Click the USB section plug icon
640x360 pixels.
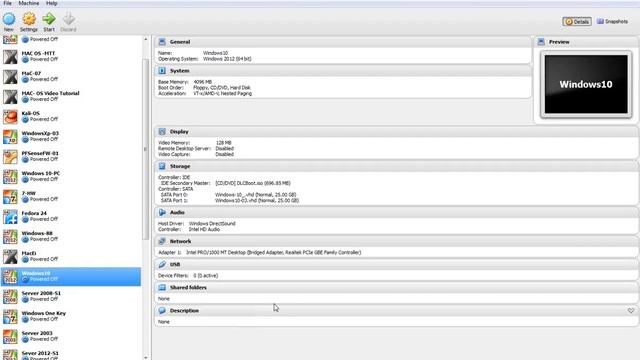pos(162,264)
